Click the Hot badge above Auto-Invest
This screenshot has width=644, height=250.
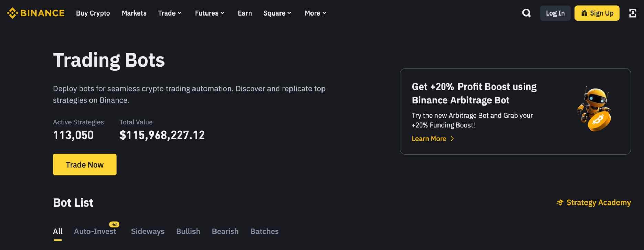[114, 224]
